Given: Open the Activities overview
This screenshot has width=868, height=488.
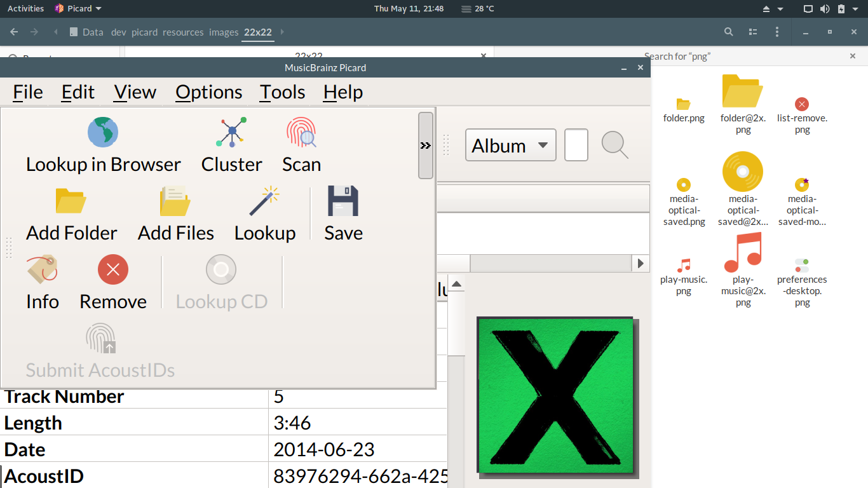Looking at the screenshot, I should click(x=25, y=8).
